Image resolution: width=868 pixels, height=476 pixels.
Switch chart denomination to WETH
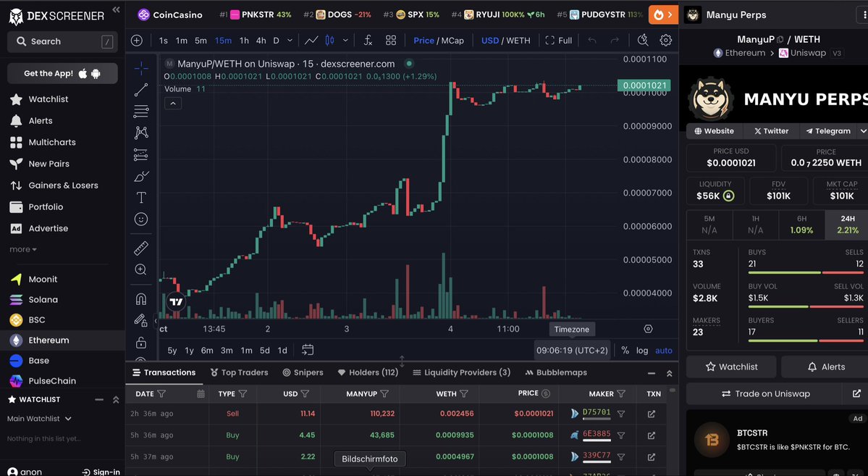coord(518,41)
